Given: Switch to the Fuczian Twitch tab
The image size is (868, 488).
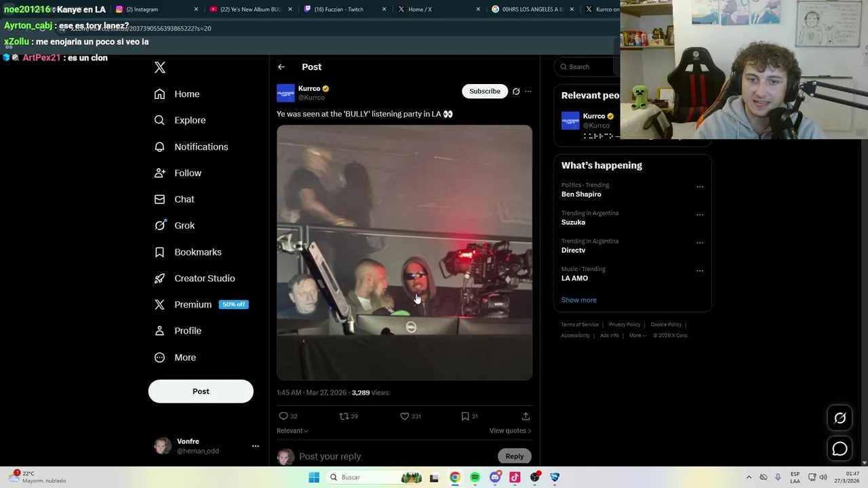Looking at the screenshot, I should tap(343, 9).
